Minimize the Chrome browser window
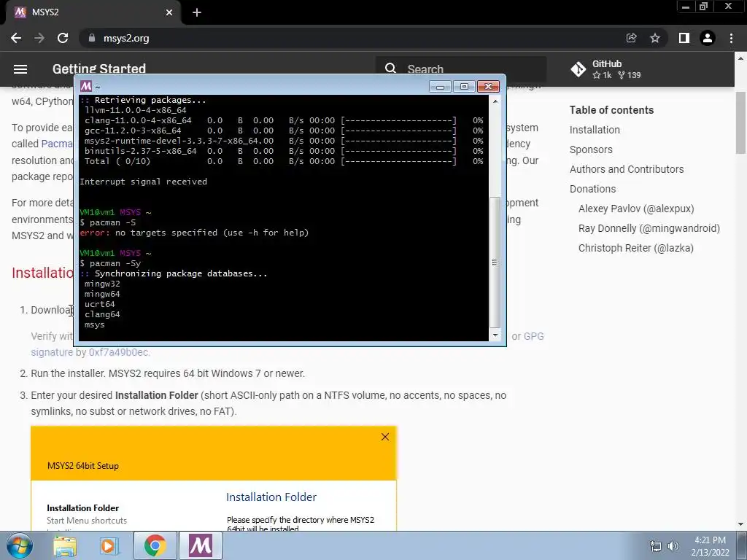Viewport: 747px width, 560px height. coord(686,7)
